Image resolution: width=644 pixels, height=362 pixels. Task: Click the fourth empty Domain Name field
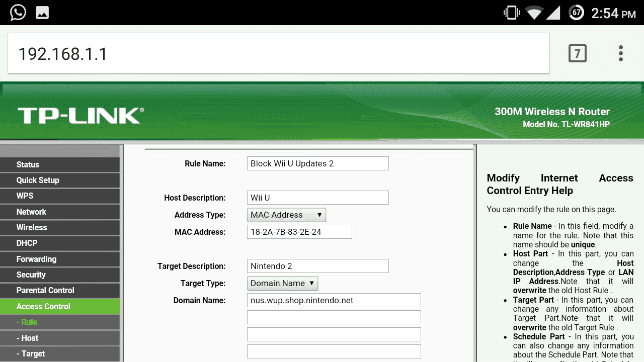click(334, 351)
